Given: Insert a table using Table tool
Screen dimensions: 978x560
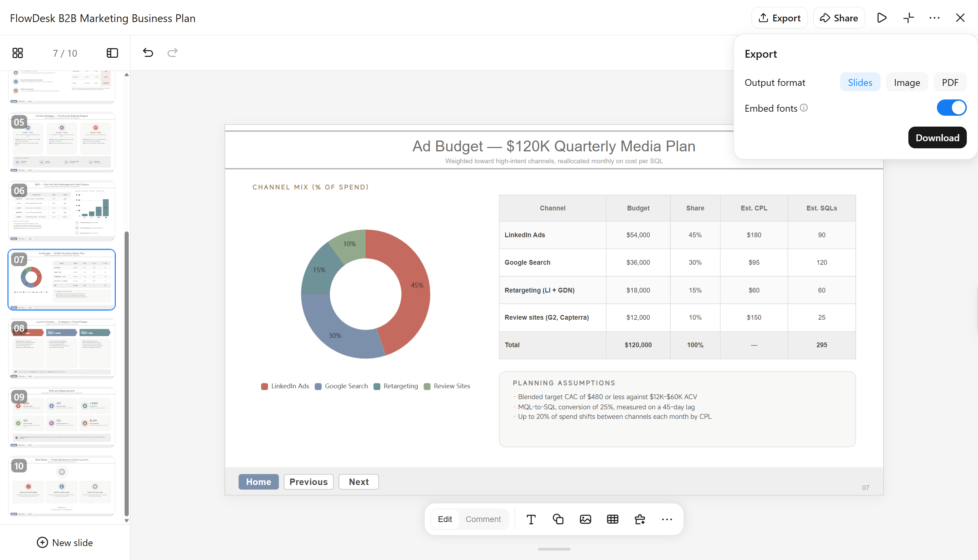Looking at the screenshot, I should 613,519.
